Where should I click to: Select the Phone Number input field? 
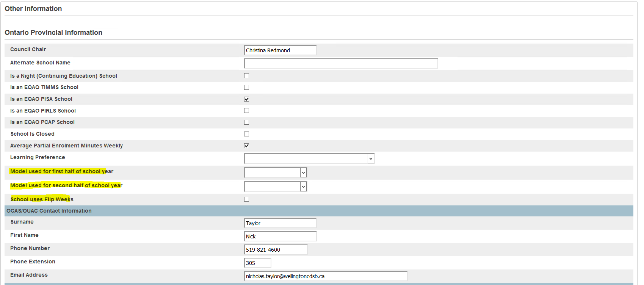click(x=276, y=250)
